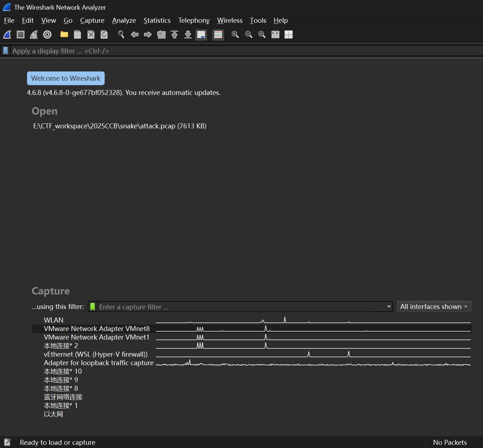This screenshot has height=448, width=483.
Task: Close the capture file icon
Action: 91,34
